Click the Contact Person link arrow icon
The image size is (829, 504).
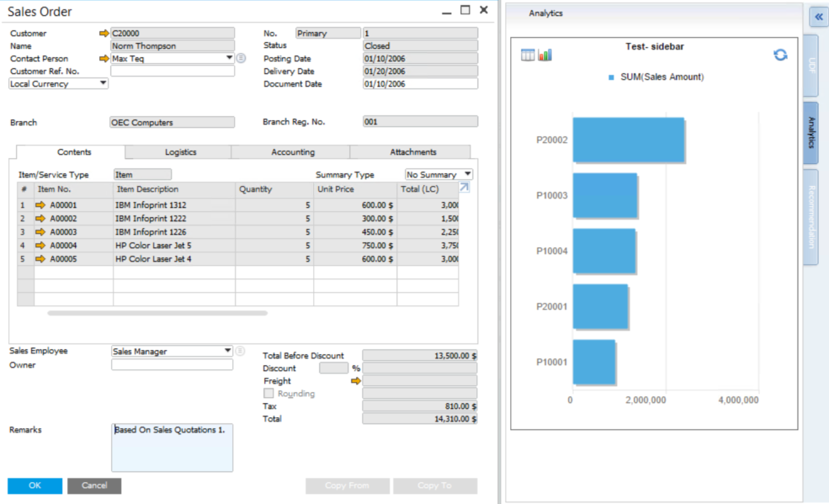point(104,59)
